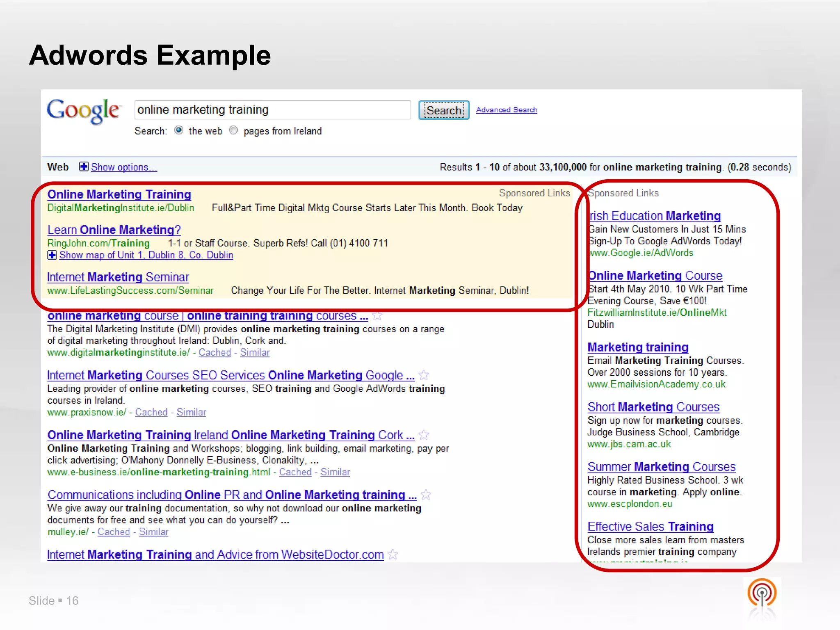Select 'pages from Ireland' radio button
This screenshot has width=840, height=630.
pos(233,130)
